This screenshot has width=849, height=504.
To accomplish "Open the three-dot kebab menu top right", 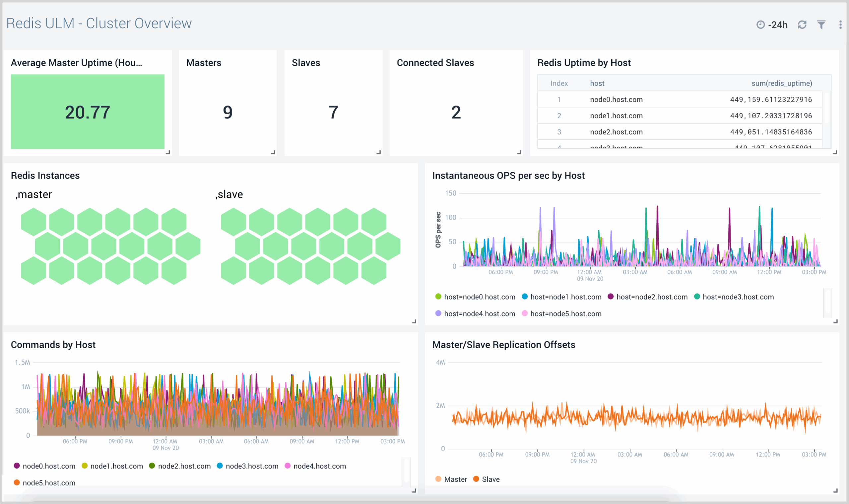I will [x=840, y=25].
